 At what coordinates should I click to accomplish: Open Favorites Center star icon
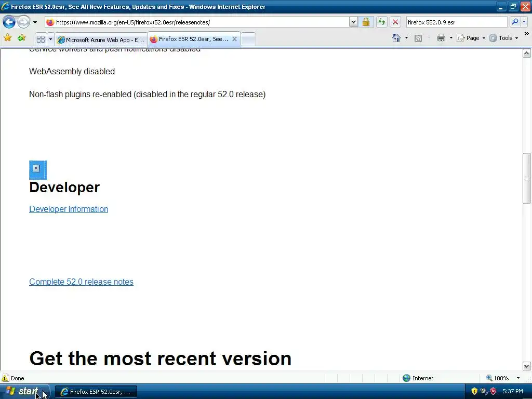[7, 37]
